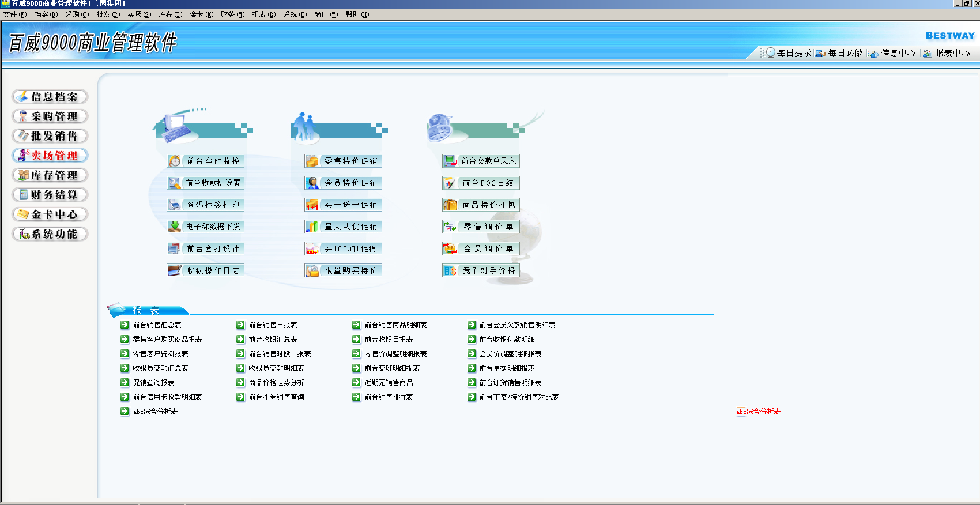This screenshot has height=505, width=980.
Task: Open 每日必做 in top toolbar
Action: pos(839,53)
